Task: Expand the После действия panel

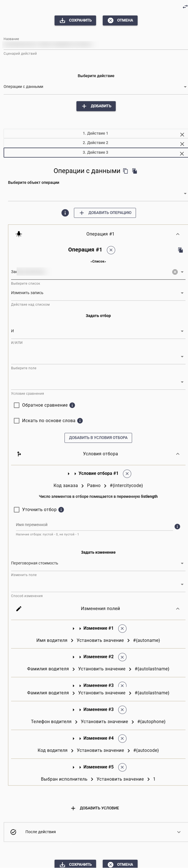Action: 179,832
